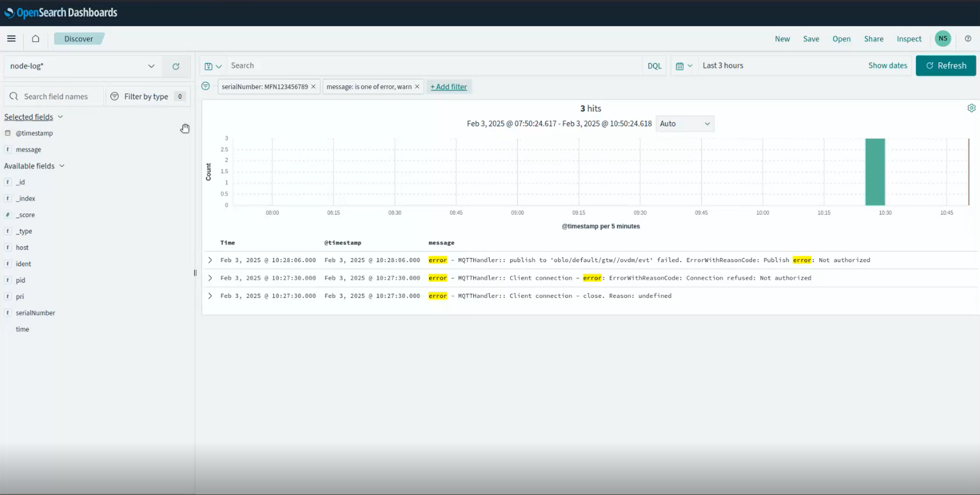Image resolution: width=980 pixels, height=495 pixels.
Task: Click the + Add filter link
Action: click(448, 87)
